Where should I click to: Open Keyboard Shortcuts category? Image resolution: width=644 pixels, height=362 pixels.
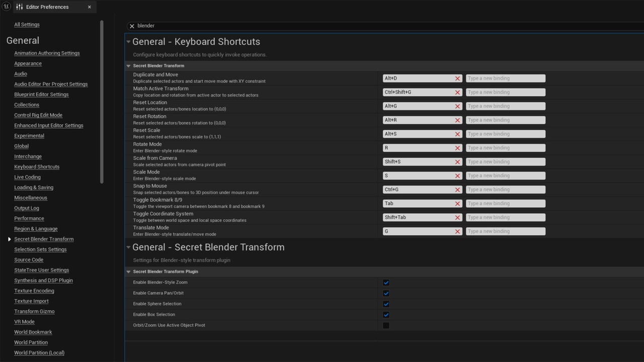[x=37, y=167]
